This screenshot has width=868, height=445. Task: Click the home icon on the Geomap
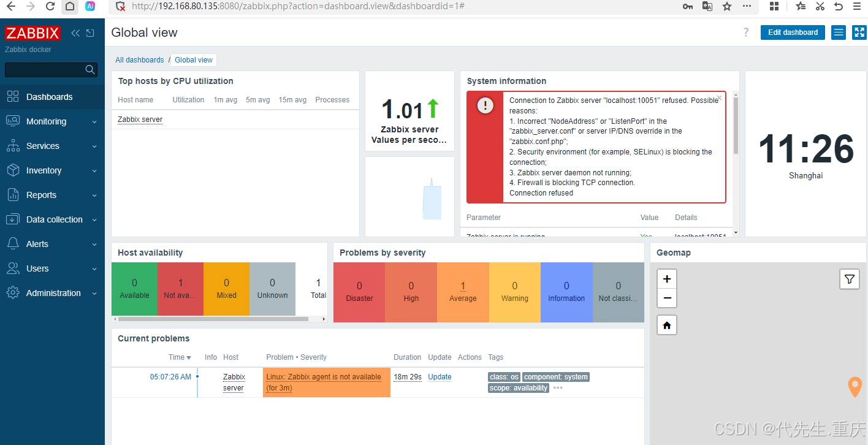point(666,325)
